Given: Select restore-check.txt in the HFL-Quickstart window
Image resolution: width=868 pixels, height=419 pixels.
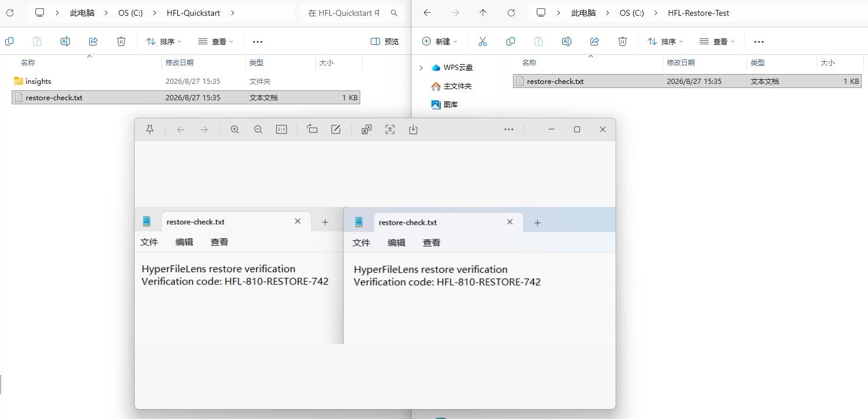Looking at the screenshot, I should point(186,97).
